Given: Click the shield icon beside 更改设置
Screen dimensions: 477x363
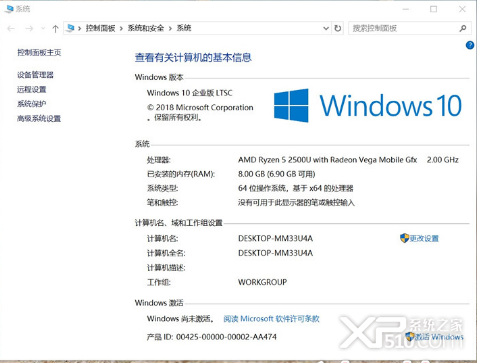Looking at the screenshot, I should pyautogui.click(x=404, y=238).
